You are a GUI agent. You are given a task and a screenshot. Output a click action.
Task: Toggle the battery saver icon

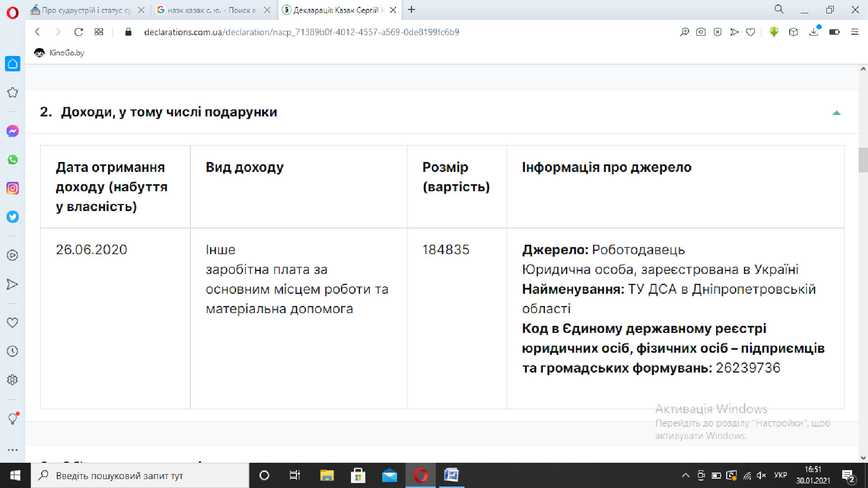(834, 32)
